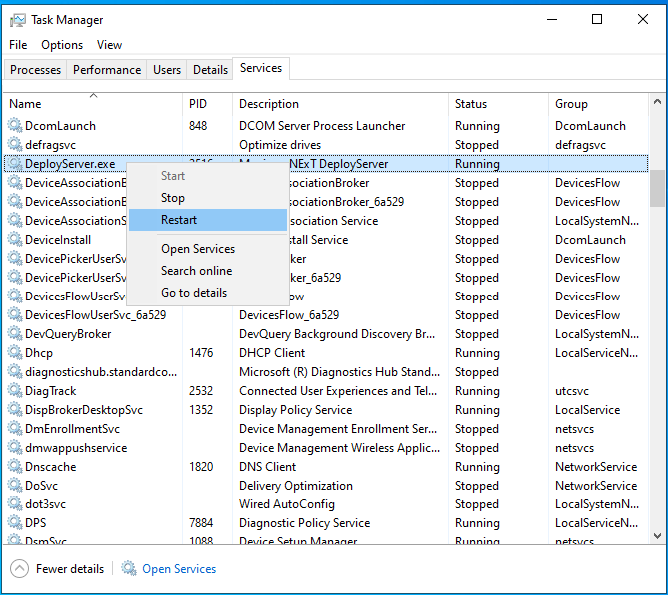This screenshot has width=668, height=595.
Task: Switch to the Users tab
Action: 167,69
